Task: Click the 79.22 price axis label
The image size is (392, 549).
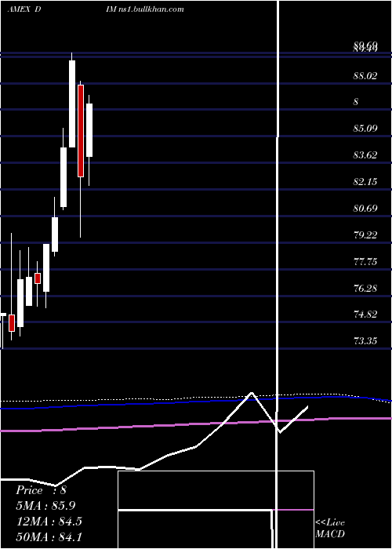Action: [365, 235]
